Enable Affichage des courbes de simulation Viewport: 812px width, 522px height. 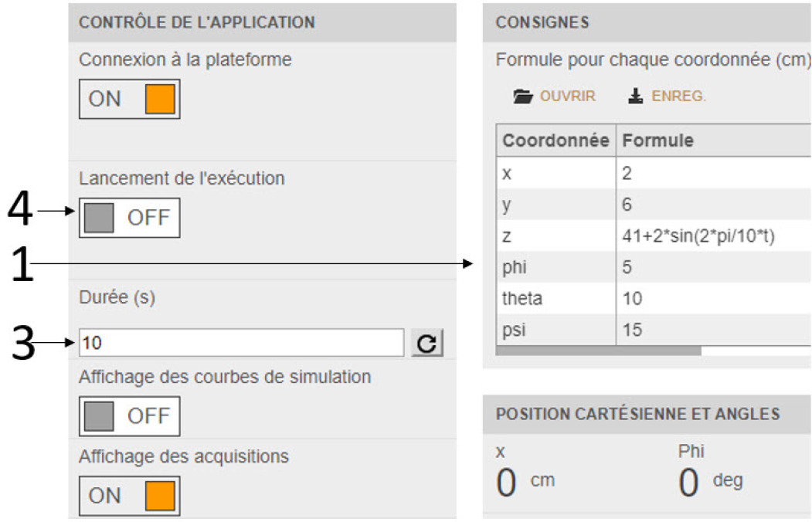tap(130, 416)
